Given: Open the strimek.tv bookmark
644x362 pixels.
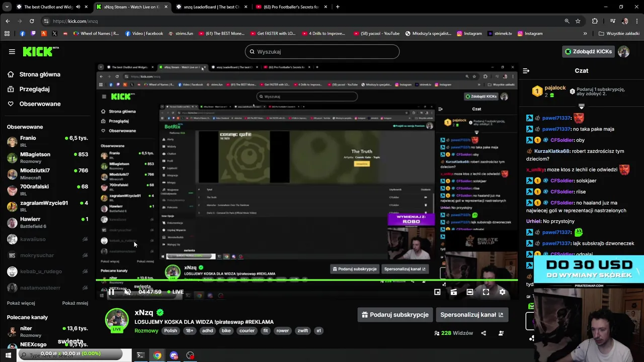Looking at the screenshot, I should coord(500,34).
